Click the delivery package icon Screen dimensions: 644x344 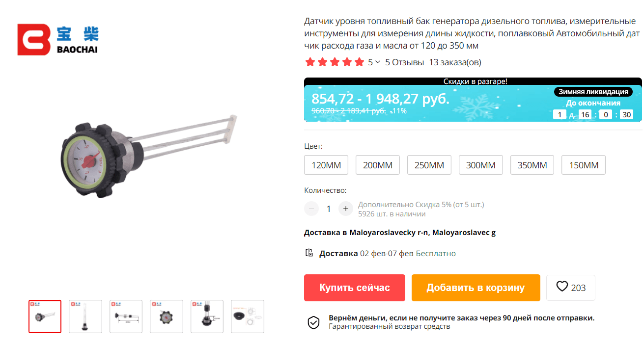(309, 253)
